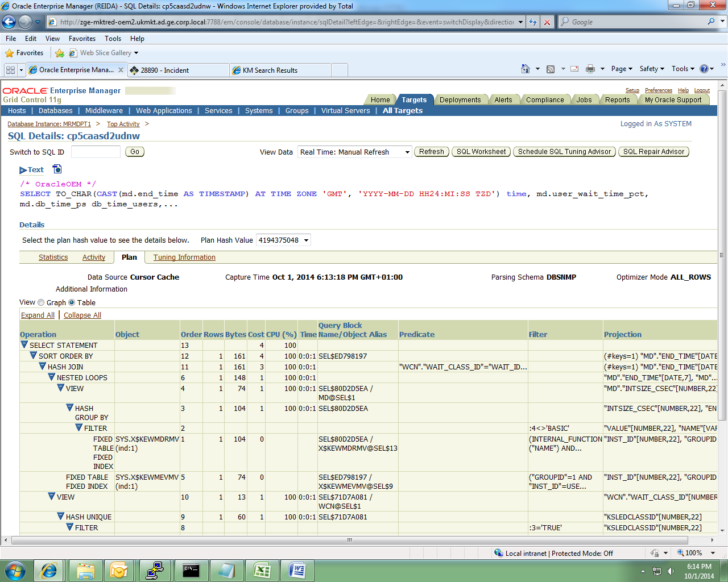Click the Favorites star icon
The width and height of the screenshot is (728, 582).
click(x=10, y=53)
